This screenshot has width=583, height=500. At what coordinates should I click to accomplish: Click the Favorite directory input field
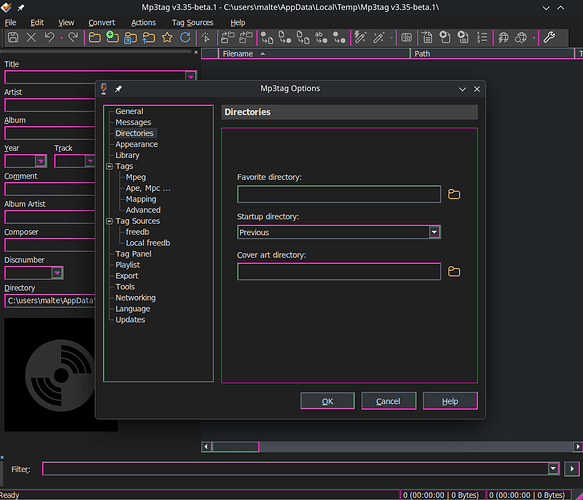(x=339, y=194)
